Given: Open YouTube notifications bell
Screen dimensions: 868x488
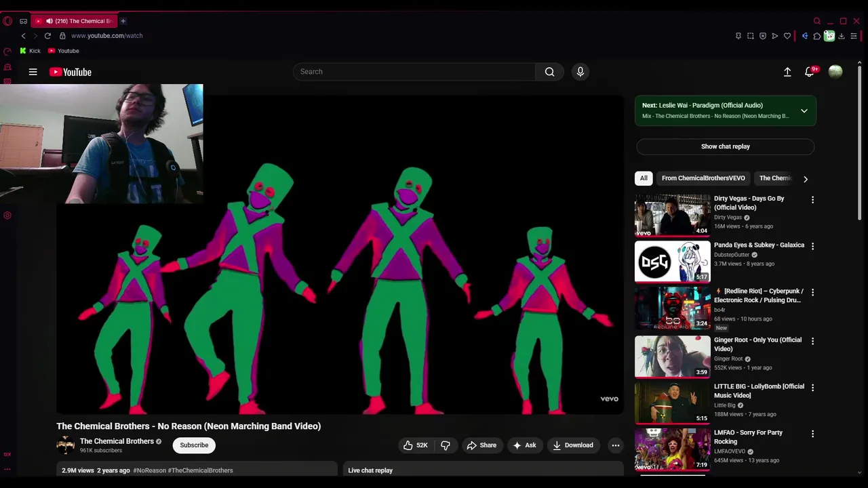Looking at the screenshot, I should coord(810,72).
